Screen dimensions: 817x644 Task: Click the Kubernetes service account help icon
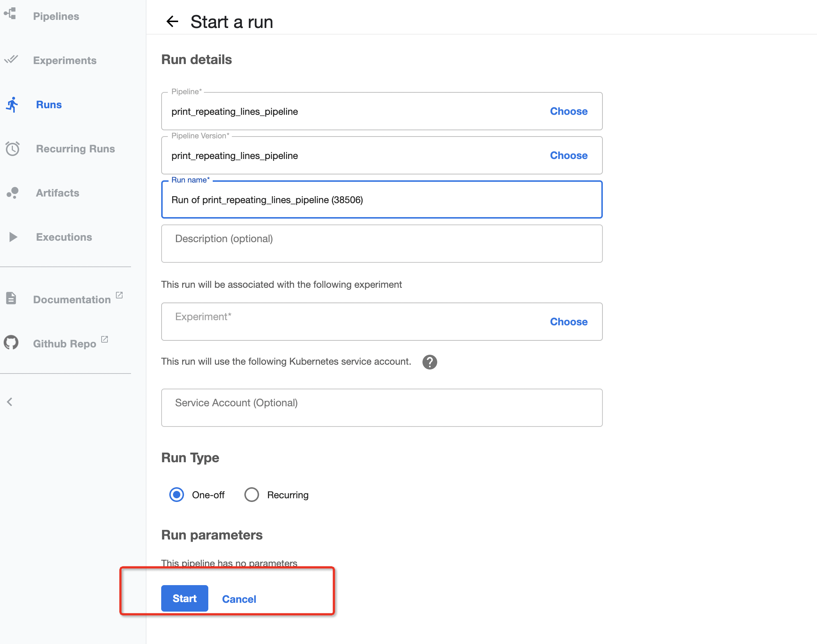(x=429, y=362)
